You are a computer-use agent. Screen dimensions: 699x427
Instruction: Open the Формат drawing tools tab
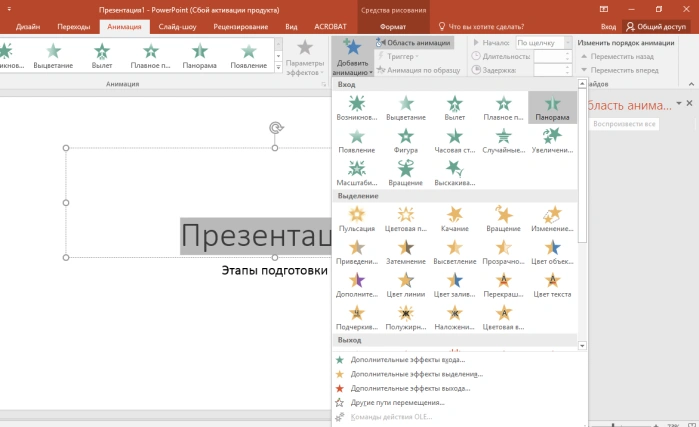(393, 27)
